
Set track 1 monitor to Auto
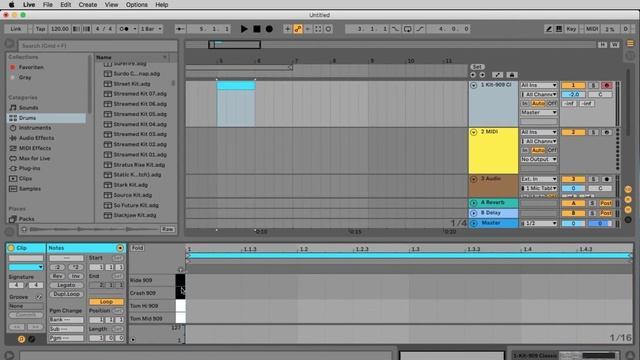point(538,103)
